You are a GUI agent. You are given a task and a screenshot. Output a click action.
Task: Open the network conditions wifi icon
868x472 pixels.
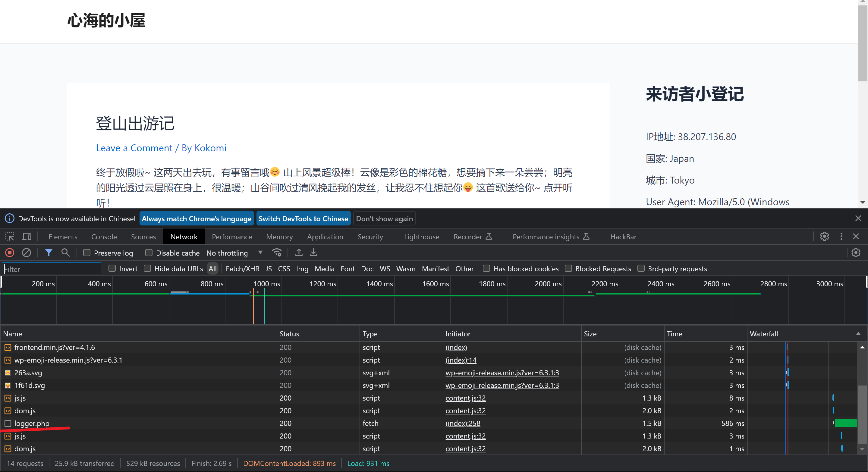(277, 253)
